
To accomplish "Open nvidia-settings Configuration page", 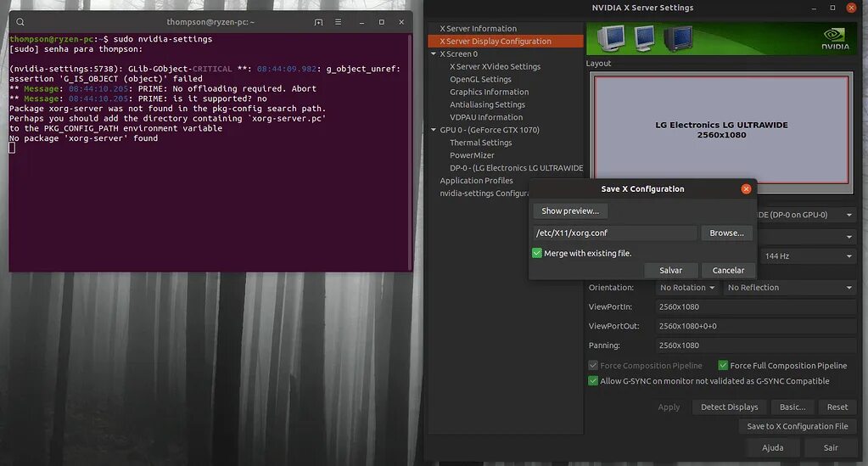I will [484, 194].
